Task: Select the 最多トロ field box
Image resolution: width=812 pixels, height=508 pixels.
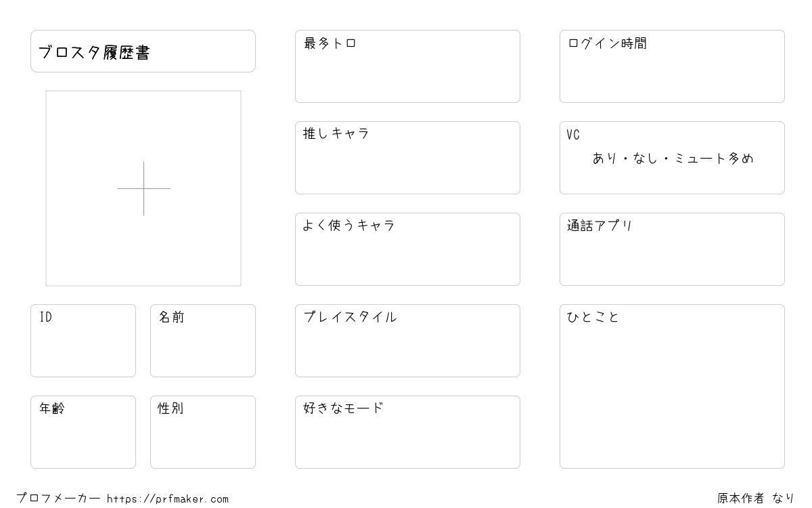Action: pyautogui.click(x=407, y=66)
